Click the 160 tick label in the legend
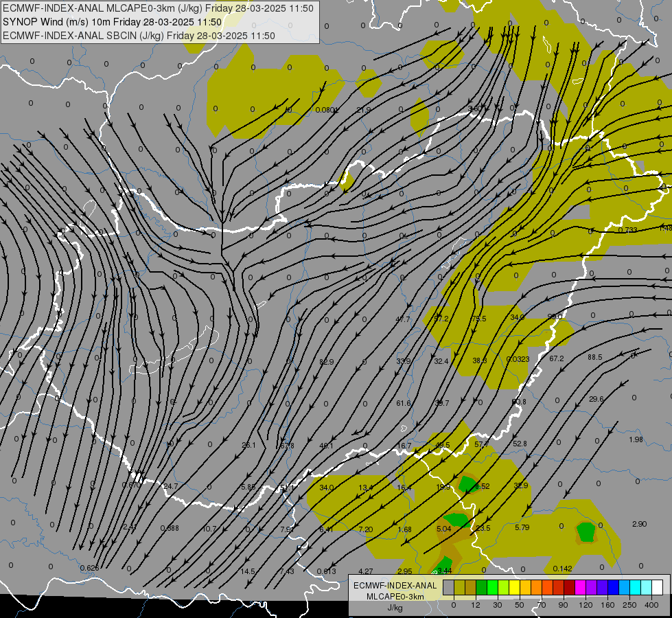The image size is (672, 618). [x=607, y=605]
